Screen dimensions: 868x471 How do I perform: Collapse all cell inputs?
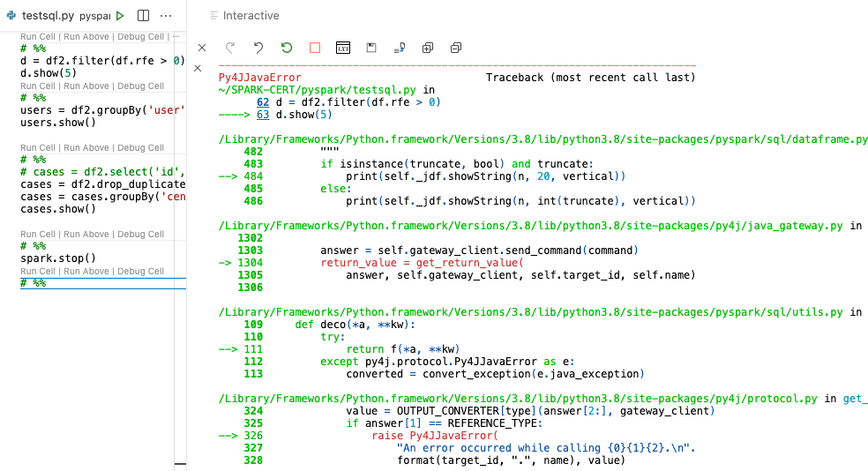click(x=456, y=48)
